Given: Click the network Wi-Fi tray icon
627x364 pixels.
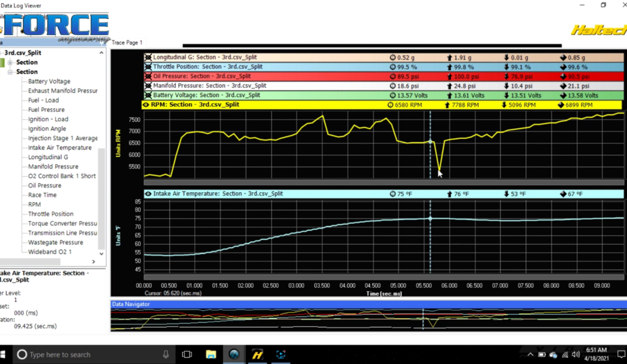Looking at the screenshot, I should [x=565, y=355].
